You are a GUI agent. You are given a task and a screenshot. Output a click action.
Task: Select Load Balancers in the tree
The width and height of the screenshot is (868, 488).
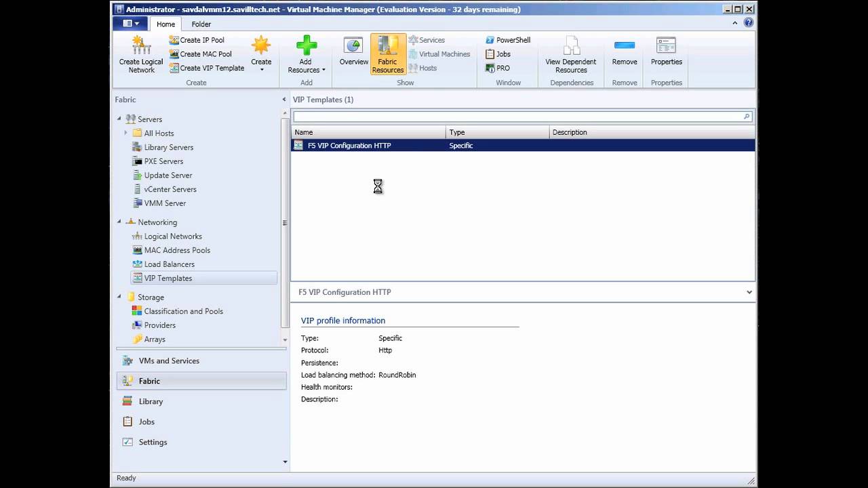pyautogui.click(x=169, y=264)
